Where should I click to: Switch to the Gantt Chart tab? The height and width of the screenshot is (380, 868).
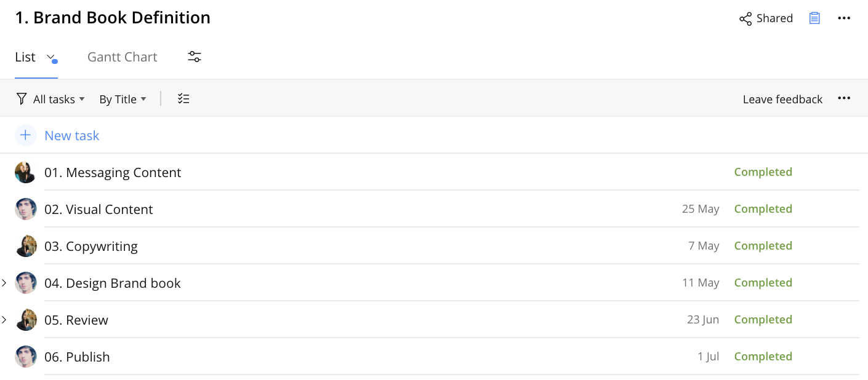point(123,57)
